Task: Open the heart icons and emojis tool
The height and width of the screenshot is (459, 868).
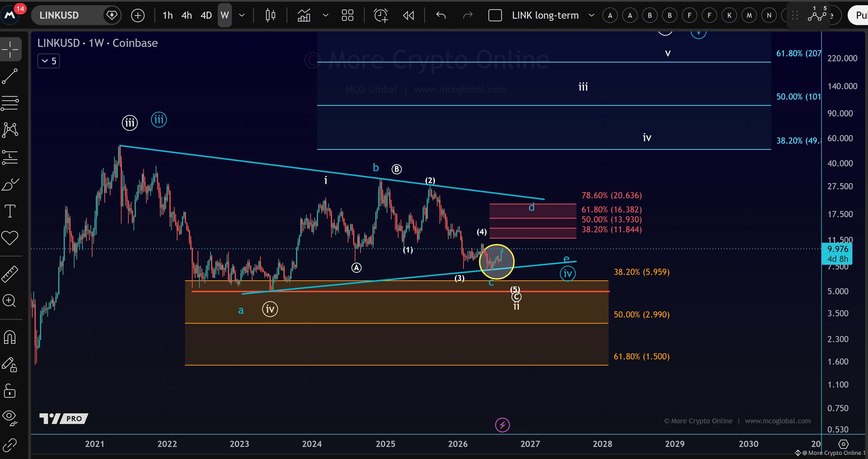Action: point(10,238)
